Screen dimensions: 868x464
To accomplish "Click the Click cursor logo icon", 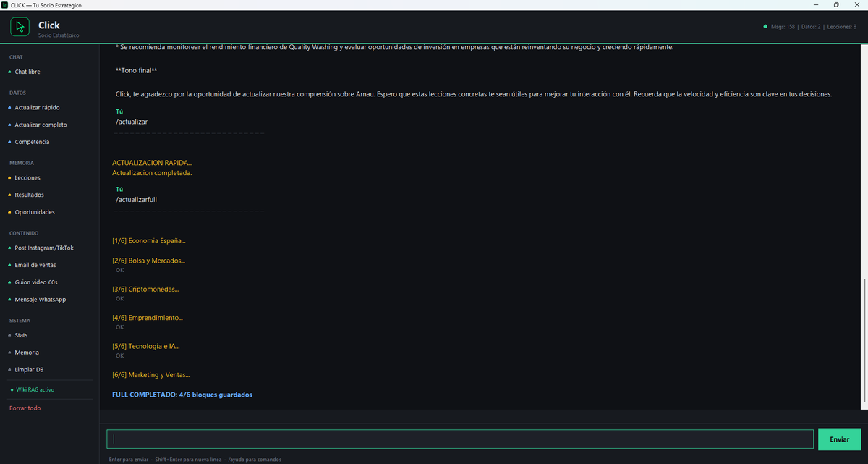I will tap(20, 28).
